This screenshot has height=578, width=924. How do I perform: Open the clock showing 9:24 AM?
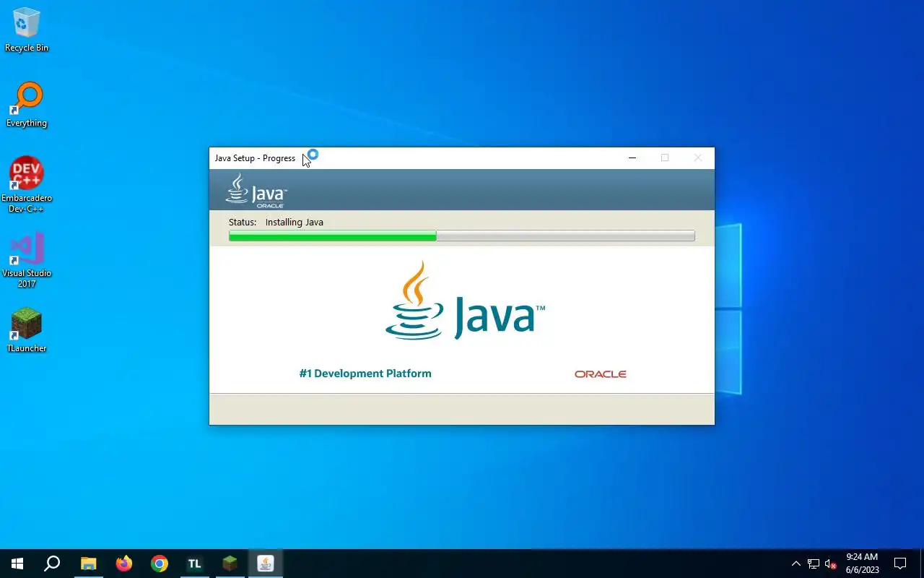coord(862,564)
